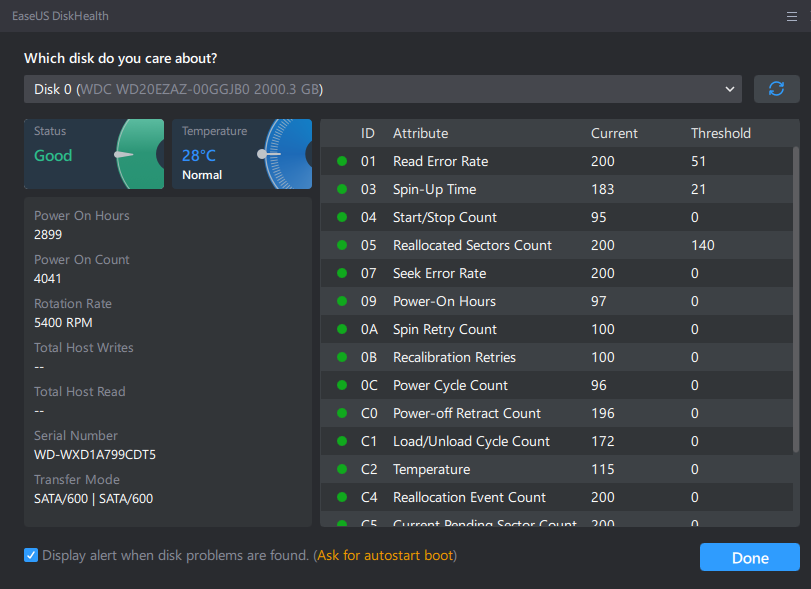Screen dimensions: 811x589
Task: Click the green dot beside Start/Stop Count
Action: pyautogui.click(x=342, y=217)
